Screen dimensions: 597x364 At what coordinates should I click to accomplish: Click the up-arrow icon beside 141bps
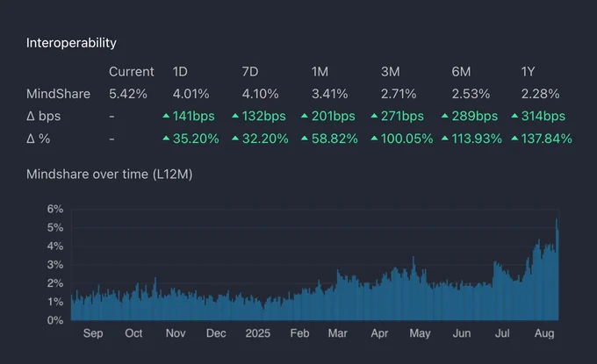(x=166, y=116)
